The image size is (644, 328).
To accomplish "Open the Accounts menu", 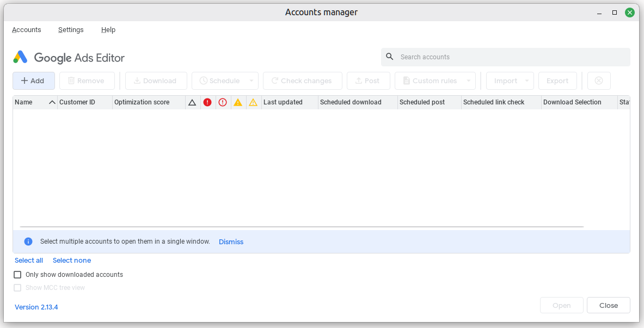I will [26, 29].
